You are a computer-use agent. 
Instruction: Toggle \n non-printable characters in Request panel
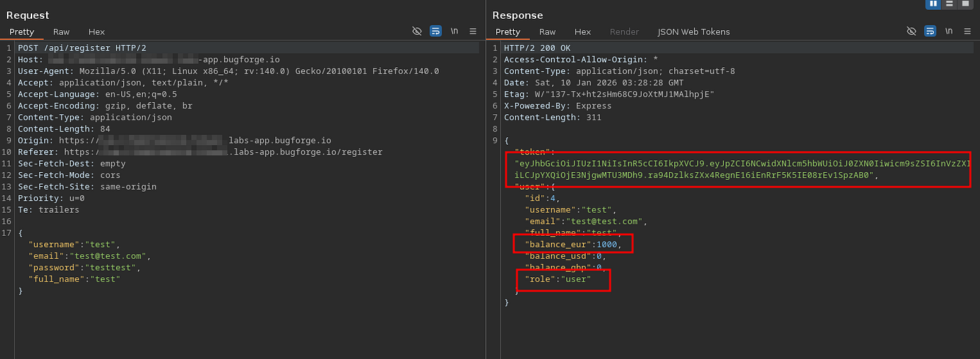coord(454,31)
